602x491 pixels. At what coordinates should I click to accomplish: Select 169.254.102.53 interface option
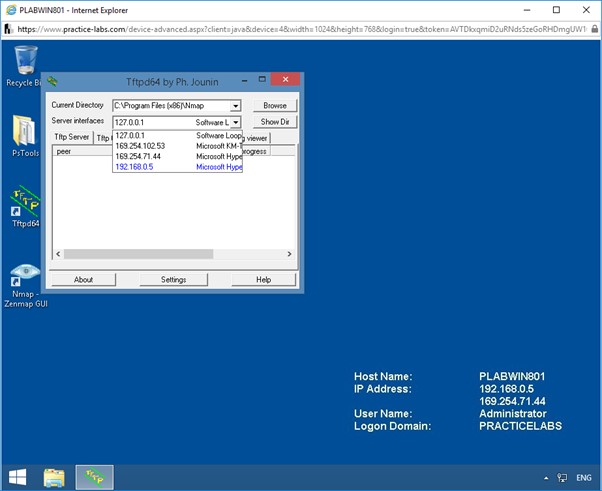point(177,146)
